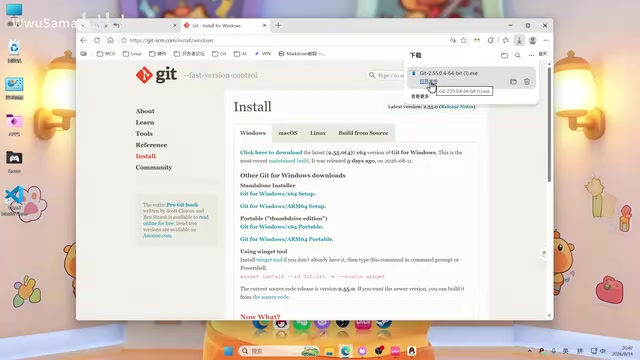Search downloads with magnifier icon
This screenshot has height=360, width=640.
tap(518, 55)
